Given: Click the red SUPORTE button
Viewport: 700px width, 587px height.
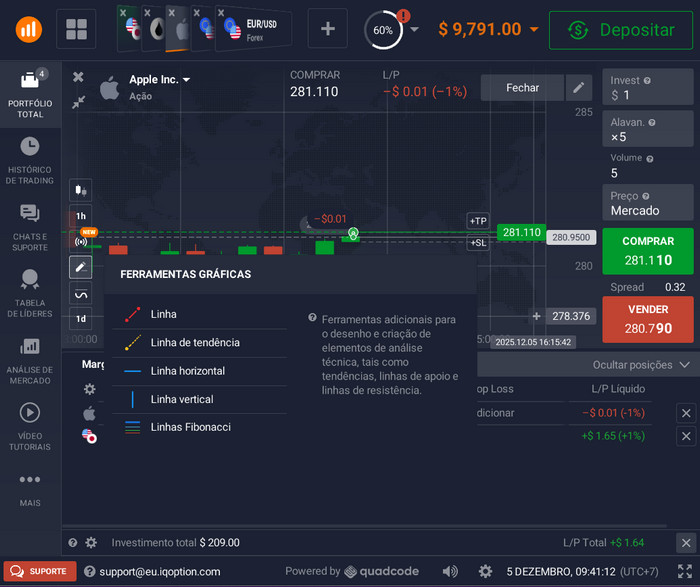Looking at the screenshot, I should pos(40,571).
